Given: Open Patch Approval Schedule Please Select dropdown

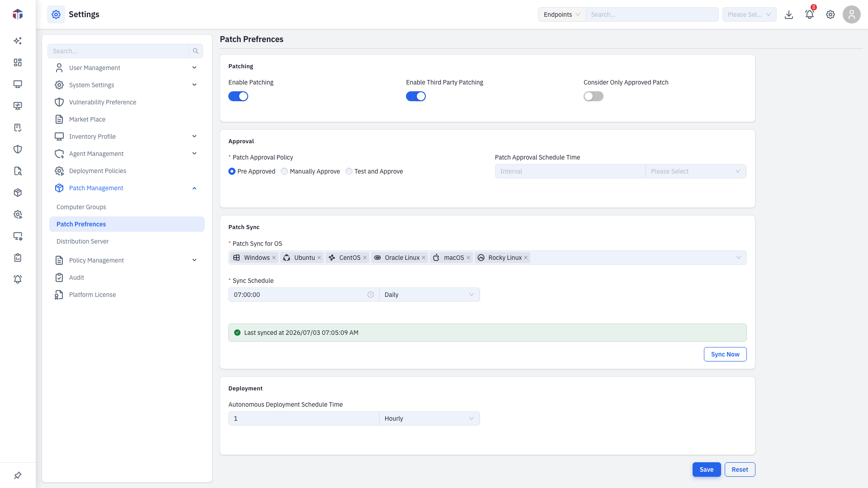Looking at the screenshot, I should click(696, 171).
